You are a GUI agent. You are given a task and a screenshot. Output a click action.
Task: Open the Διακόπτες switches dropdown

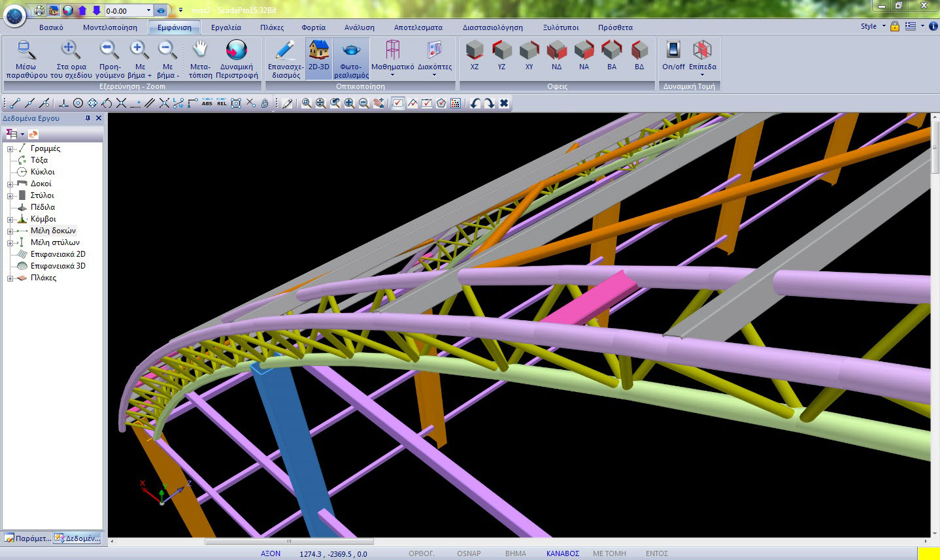click(435, 59)
